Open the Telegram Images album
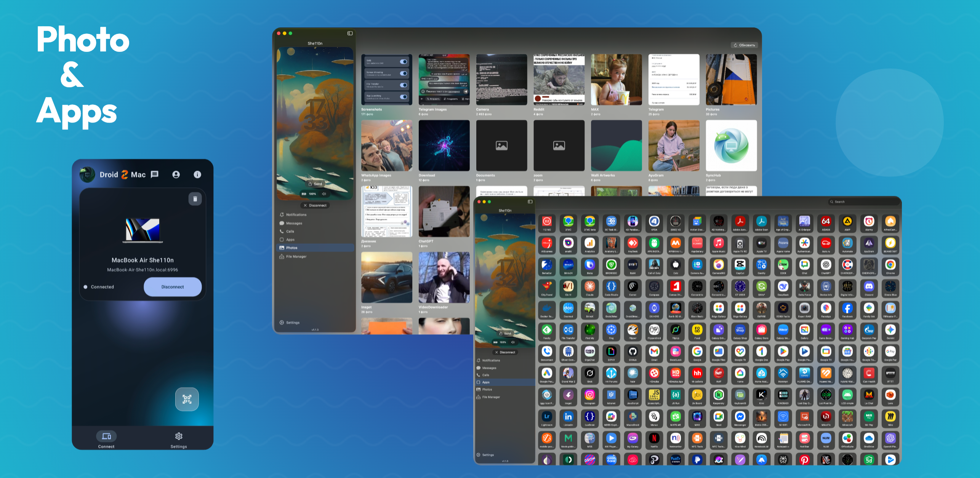Viewport: 980px width, 478px height. 444,80
